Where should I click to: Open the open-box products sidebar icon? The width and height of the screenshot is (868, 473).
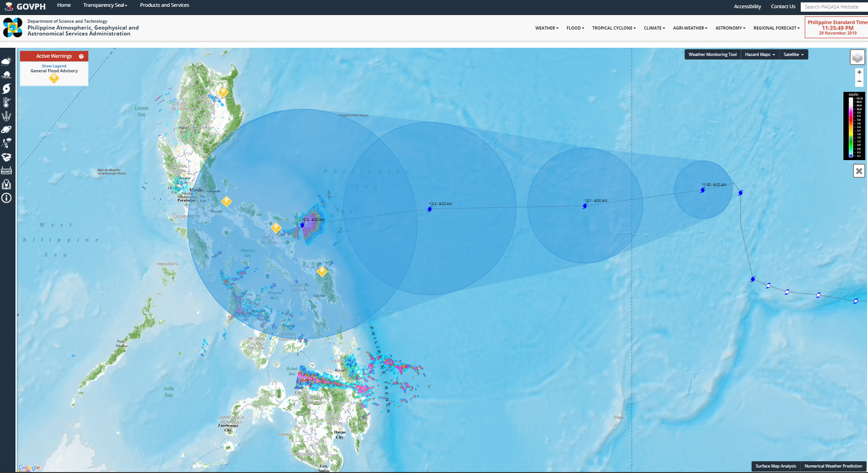point(6,157)
